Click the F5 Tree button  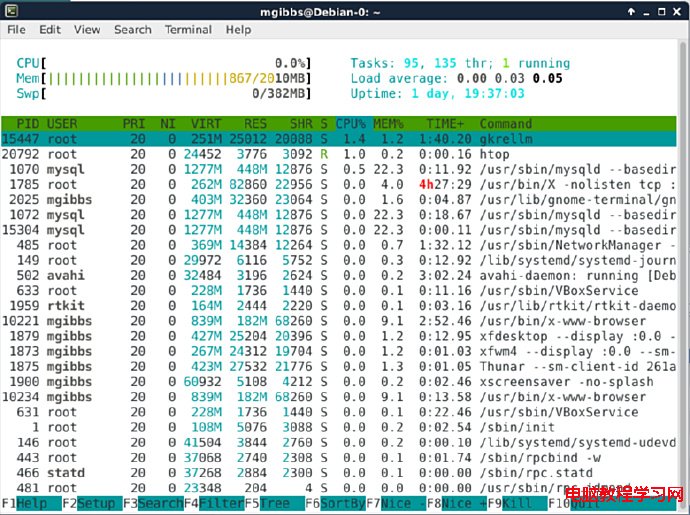pyautogui.click(x=275, y=503)
